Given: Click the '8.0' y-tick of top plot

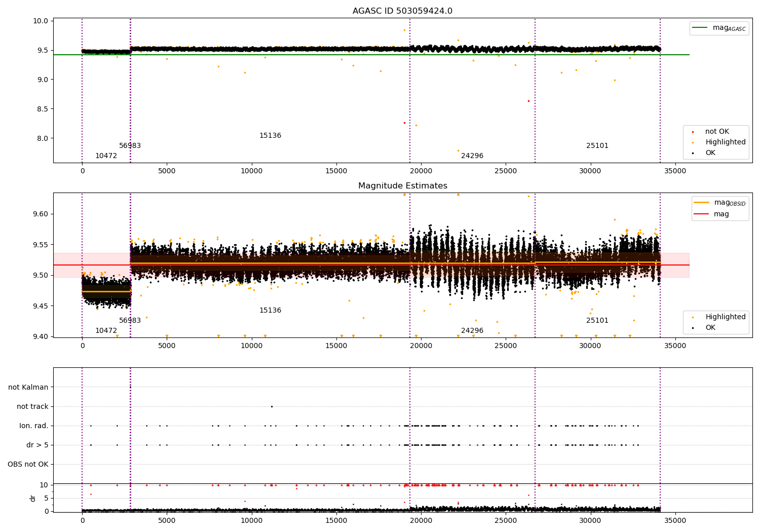Looking at the screenshot, I should (x=43, y=138).
